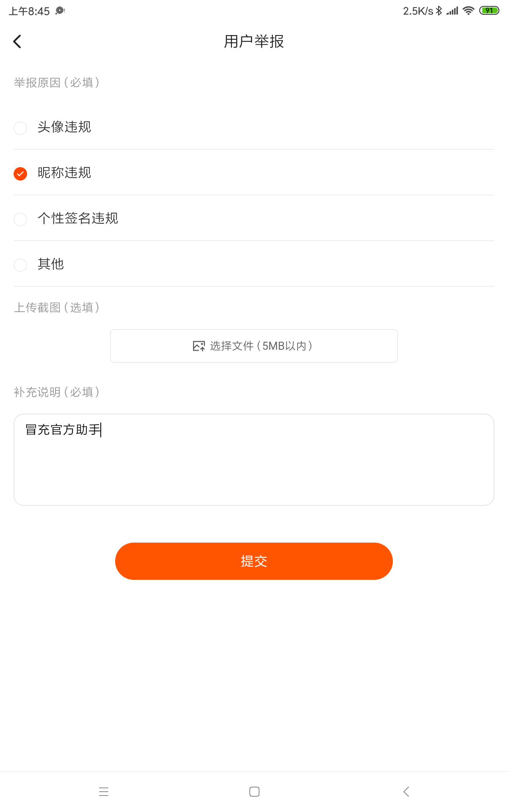Open Android recent apps menu icon
Screen dimensions: 508x812
pyautogui.click(x=104, y=792)
